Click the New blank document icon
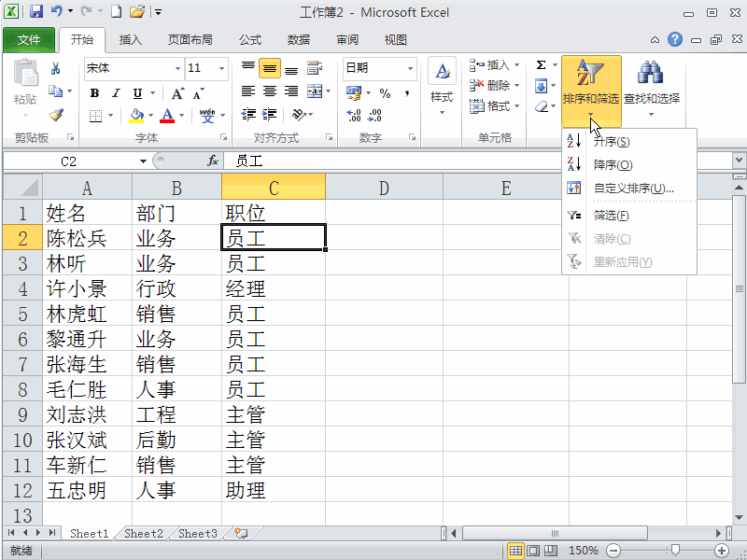The height and width of the screenshot is (560, 747). (116, 11)
